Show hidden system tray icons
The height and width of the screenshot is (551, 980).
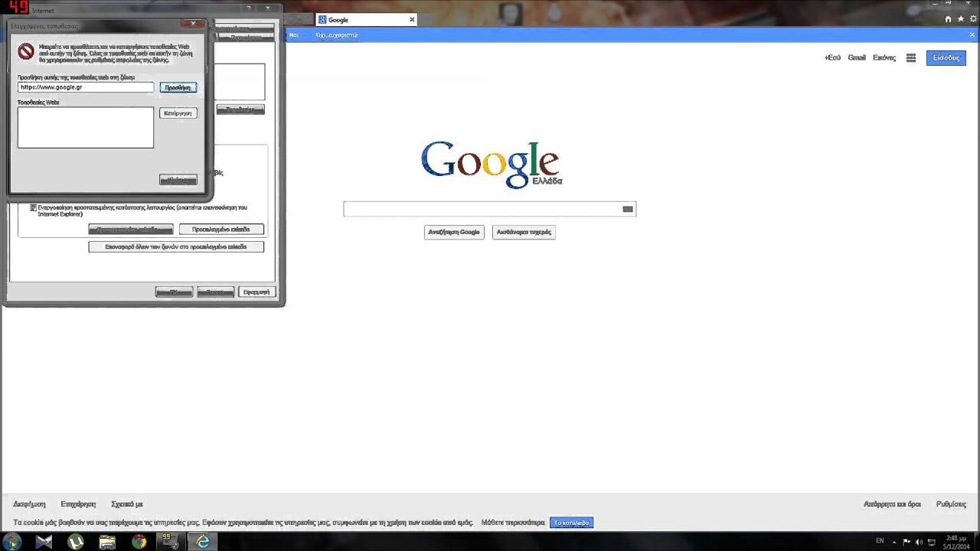[x=896, y=542]
